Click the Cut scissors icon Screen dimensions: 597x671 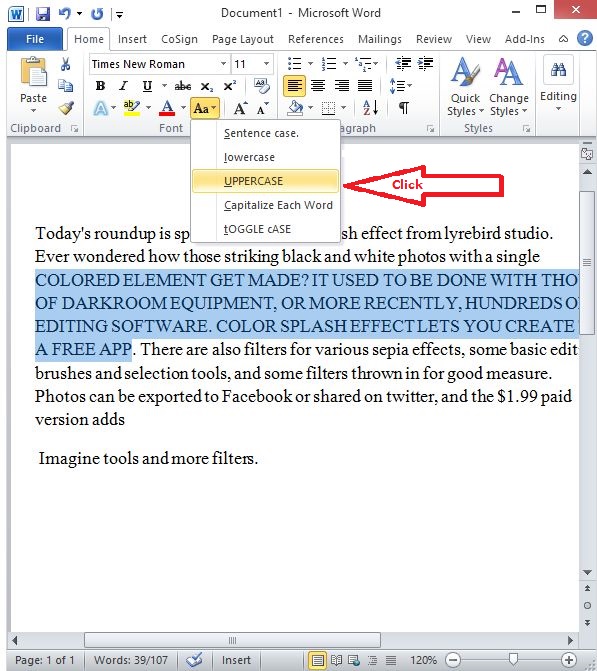pyautogui.click(x=65, y=64)
